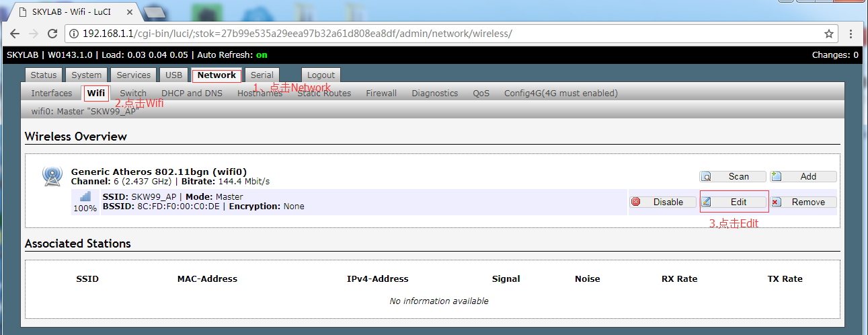
Task: Edit the SKW99_AP network settings
Action: click(734, 202)
